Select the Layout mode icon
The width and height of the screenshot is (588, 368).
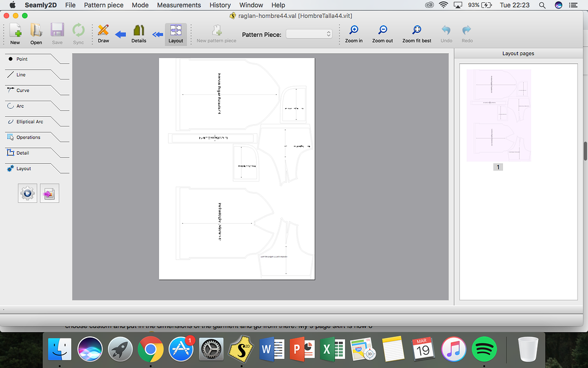(x=176, y=33)
